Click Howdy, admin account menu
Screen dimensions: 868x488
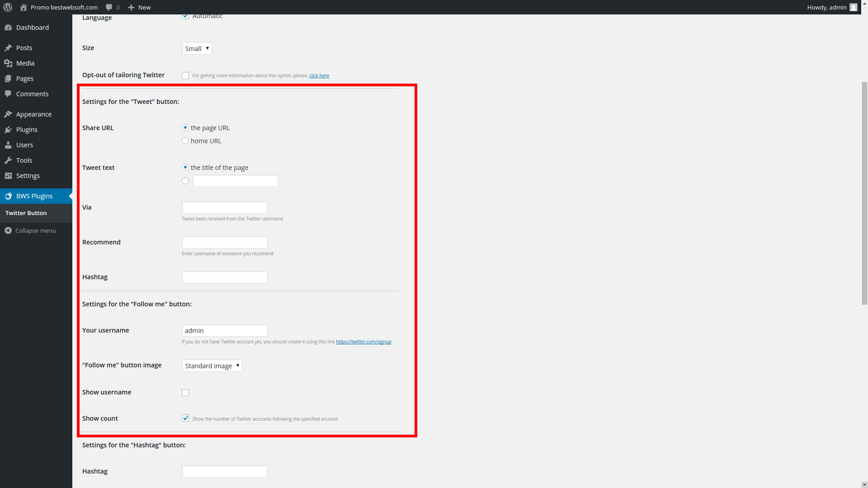pyautogui.click(x=832, y=7)
